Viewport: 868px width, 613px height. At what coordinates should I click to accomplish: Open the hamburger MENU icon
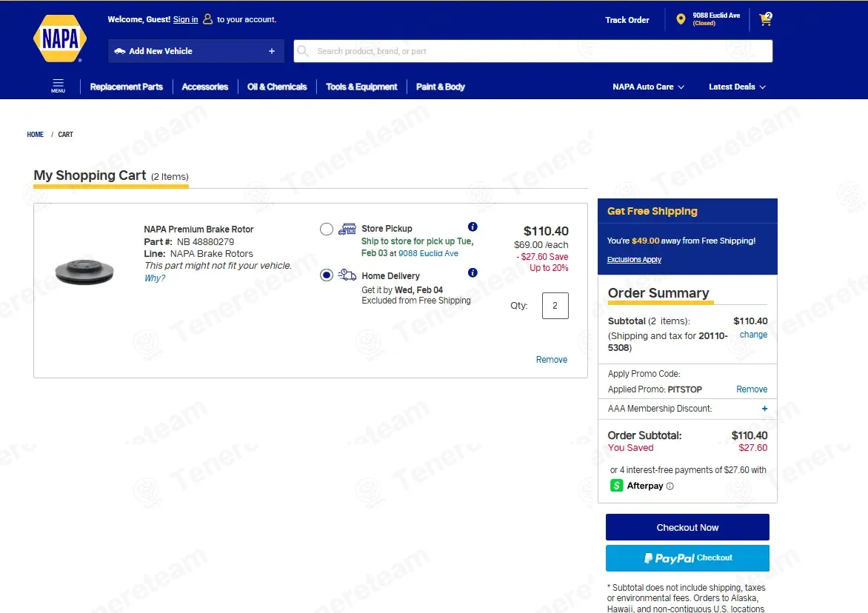pyautogui.click(x=58, y=86)
